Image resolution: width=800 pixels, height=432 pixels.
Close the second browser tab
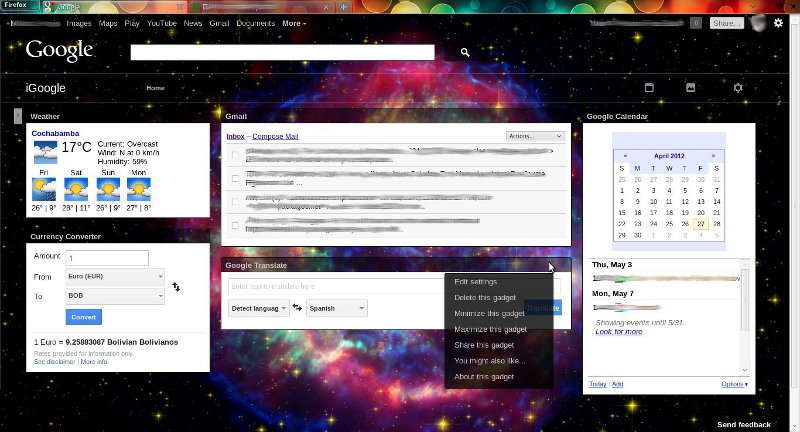tap(327, 7)
